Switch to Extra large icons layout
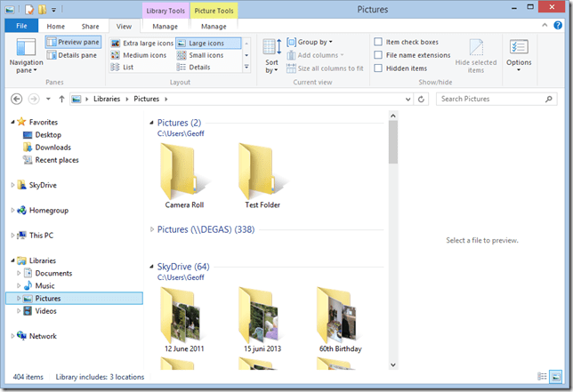The height and width of the screenshot is (392, 573). point(142,43)
